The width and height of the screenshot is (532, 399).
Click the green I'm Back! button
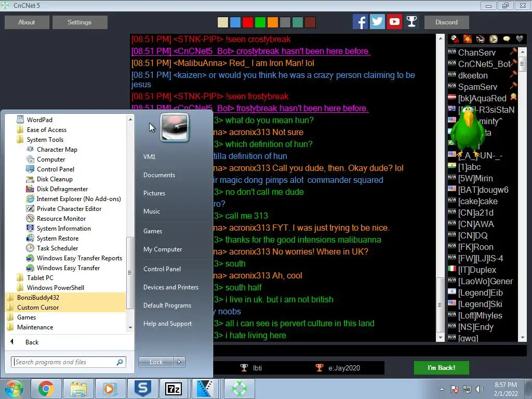tap(441, 368)
